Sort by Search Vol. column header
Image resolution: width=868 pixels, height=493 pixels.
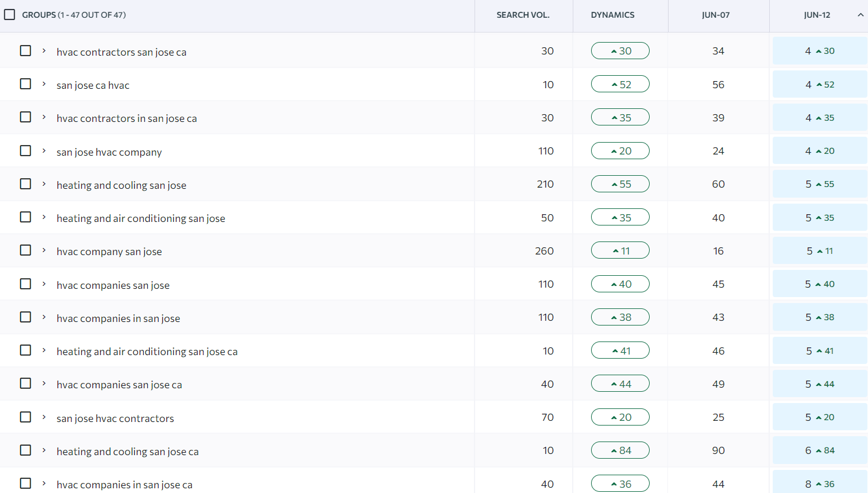[x=523, y=15]
